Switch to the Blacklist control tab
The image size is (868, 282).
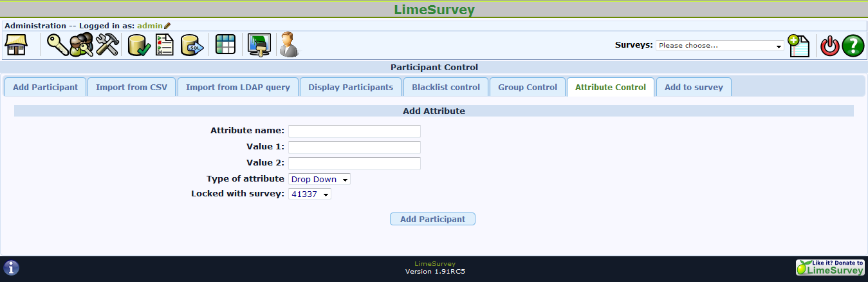coord(445,88)
